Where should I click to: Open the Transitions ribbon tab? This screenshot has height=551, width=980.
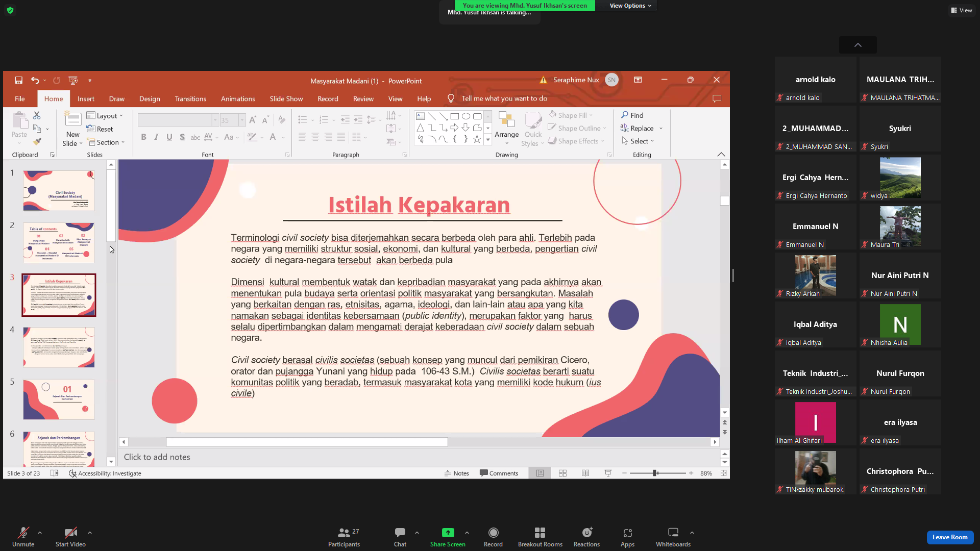(190, 98)
